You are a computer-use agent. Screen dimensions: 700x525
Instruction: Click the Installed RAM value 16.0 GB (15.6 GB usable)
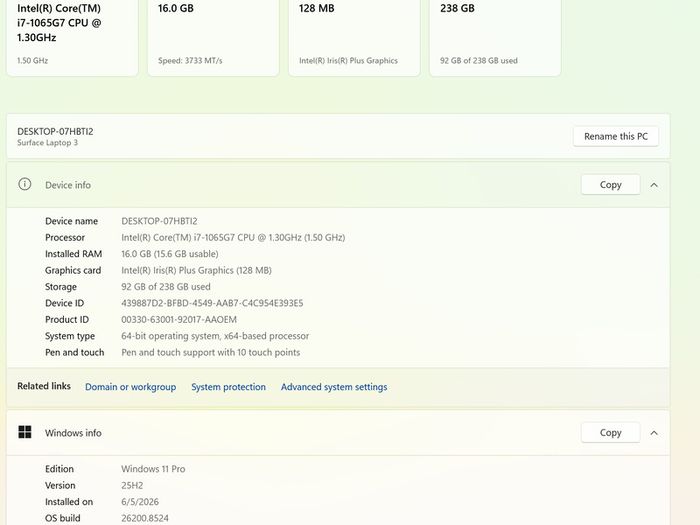coord(170,254)
